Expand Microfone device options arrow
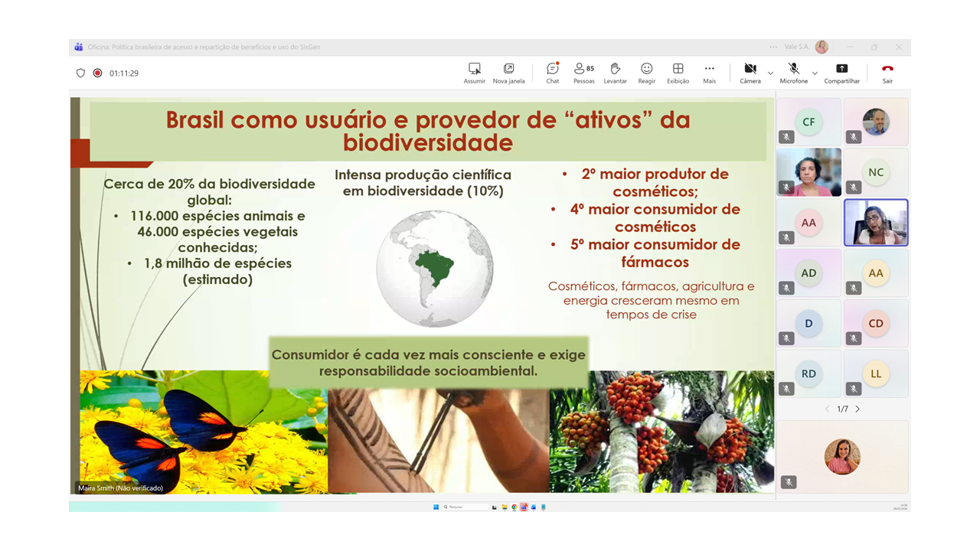The width and height of the screenshot is (980, 551). [815, 73]
